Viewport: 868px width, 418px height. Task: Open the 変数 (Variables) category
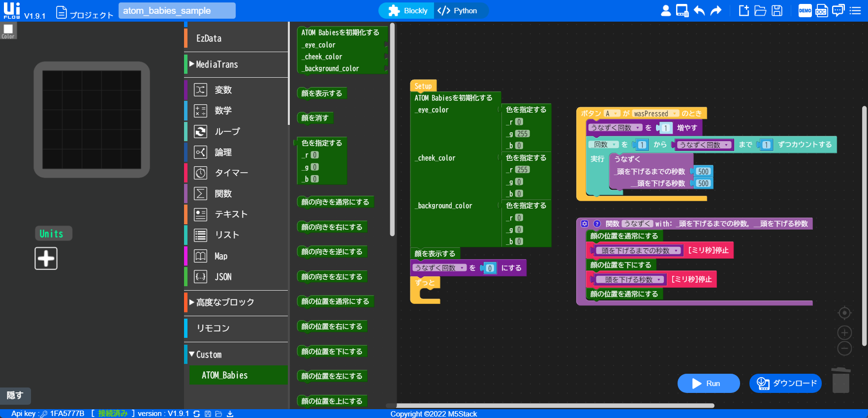point(236,90)
